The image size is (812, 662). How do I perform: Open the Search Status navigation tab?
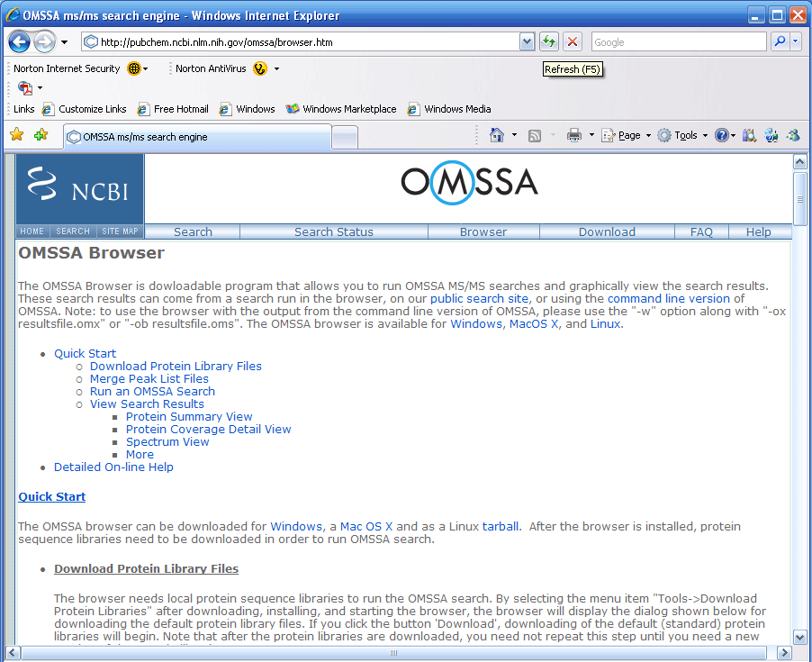pos(334,231)
